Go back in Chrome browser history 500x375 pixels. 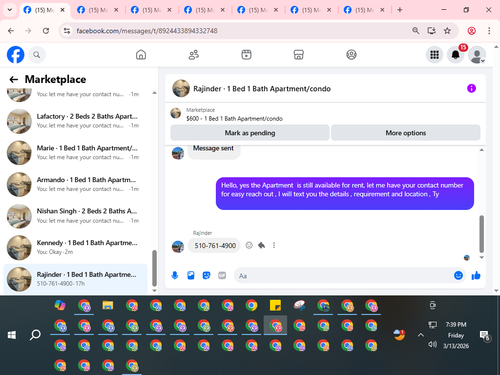(x=11, y=31)
